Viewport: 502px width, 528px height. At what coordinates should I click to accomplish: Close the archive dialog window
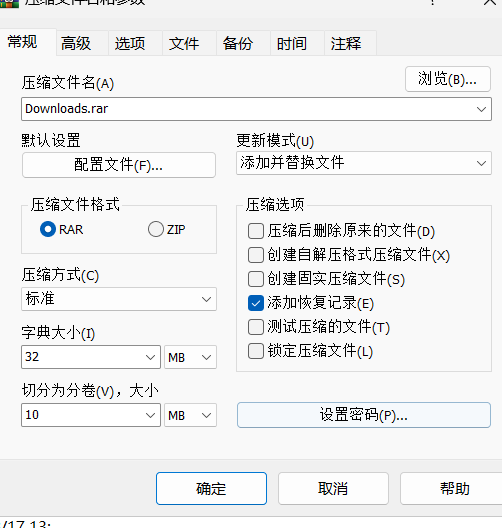(490, 3)
